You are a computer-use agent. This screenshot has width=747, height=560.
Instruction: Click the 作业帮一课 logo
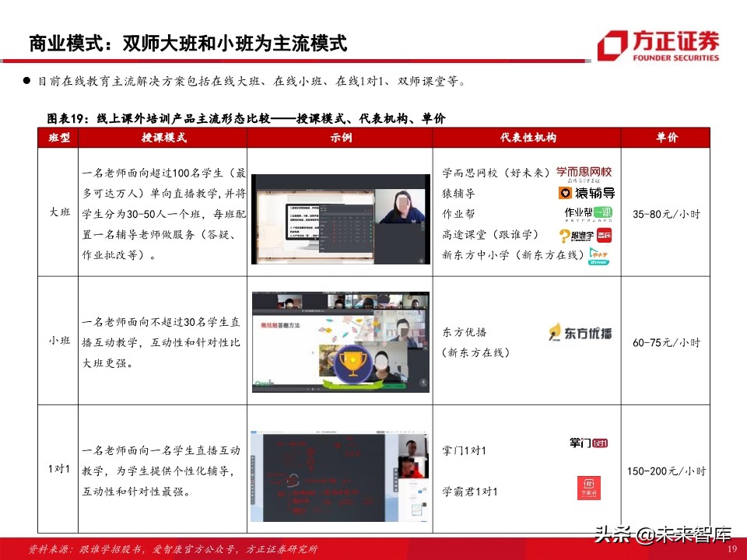point(589,214)
